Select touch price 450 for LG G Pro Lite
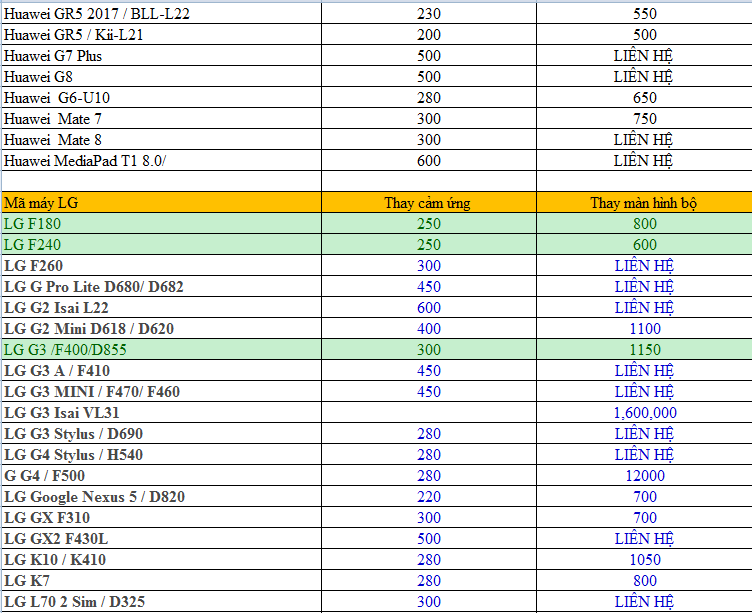The image size is (752, 613). [x=429, y=286]
